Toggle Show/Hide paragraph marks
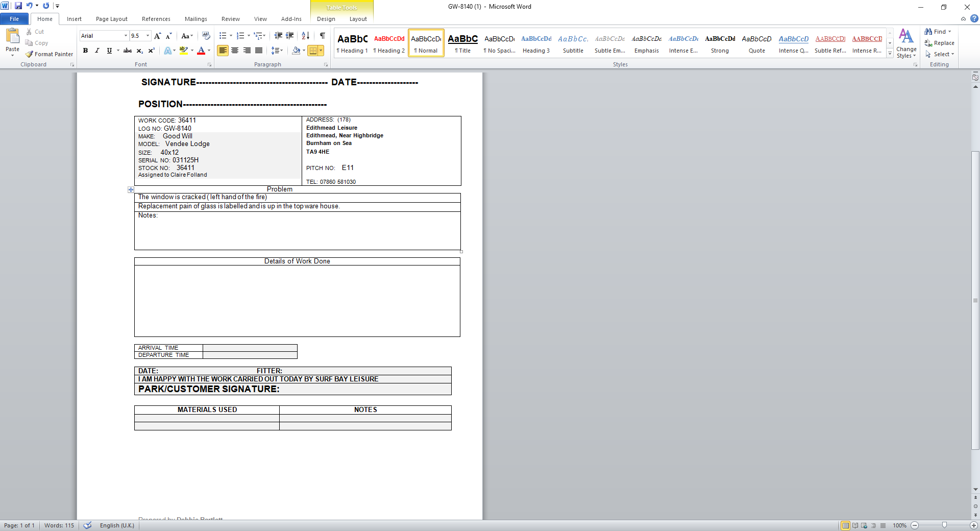This screenshot has width=980, height=531. pos(323,36)
